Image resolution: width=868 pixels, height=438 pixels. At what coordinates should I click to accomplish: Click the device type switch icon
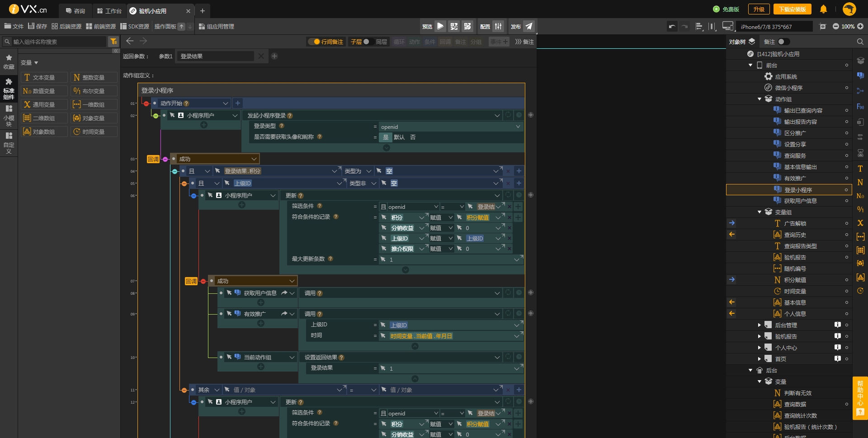(727, 26)
